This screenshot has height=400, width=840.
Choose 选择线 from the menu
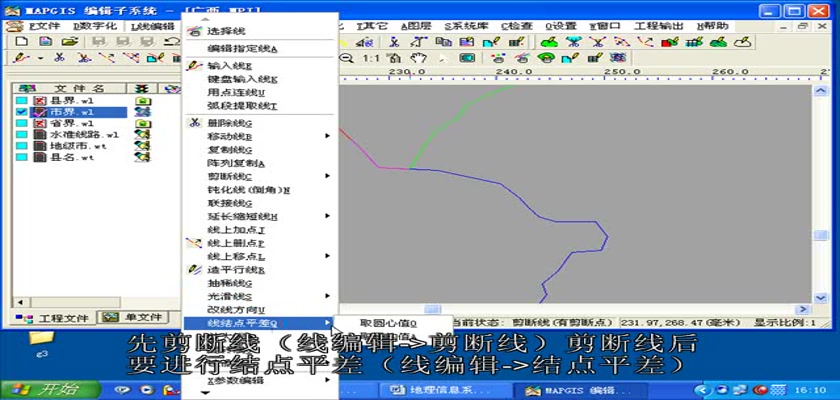click(259, 32)
